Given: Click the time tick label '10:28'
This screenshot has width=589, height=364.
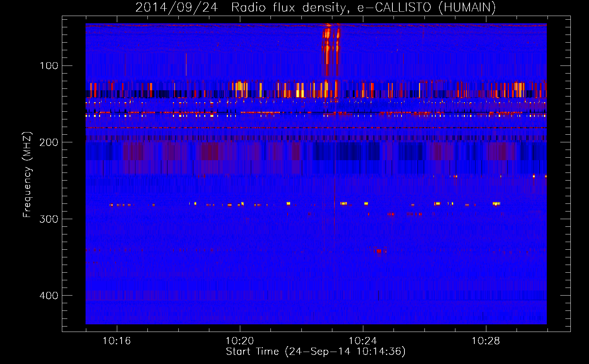Looking at the screenshot, I should click(486, 341).
